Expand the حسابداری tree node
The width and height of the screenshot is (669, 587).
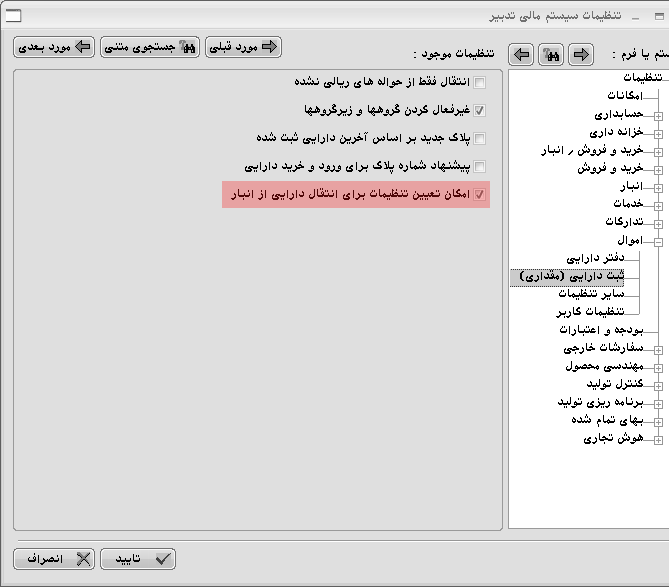point(658,115)
